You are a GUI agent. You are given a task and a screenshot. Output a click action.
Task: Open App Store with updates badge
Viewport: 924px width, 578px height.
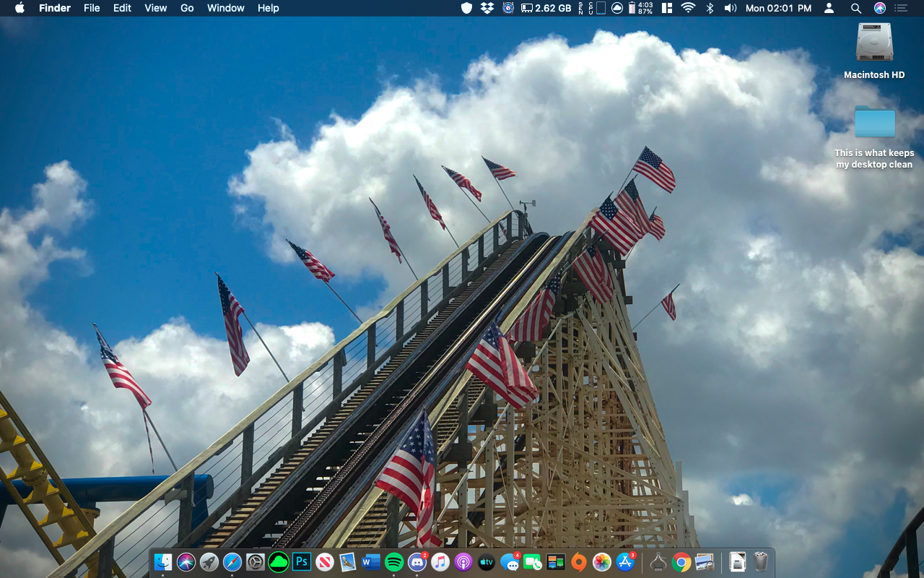pos(625,561)
